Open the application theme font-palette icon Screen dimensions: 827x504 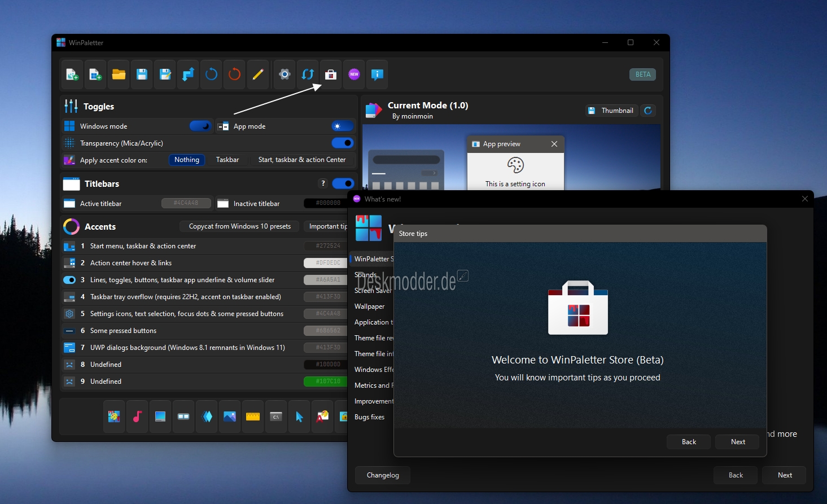(322, 417)
